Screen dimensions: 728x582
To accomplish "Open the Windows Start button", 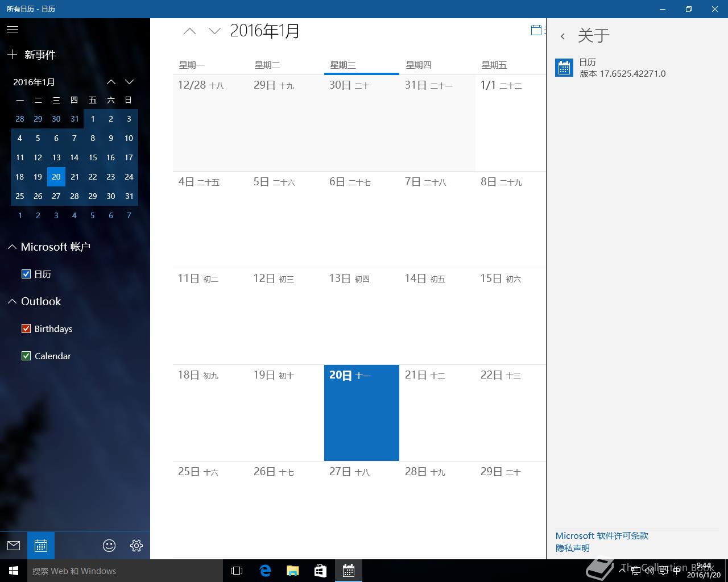I will (14, 571).
